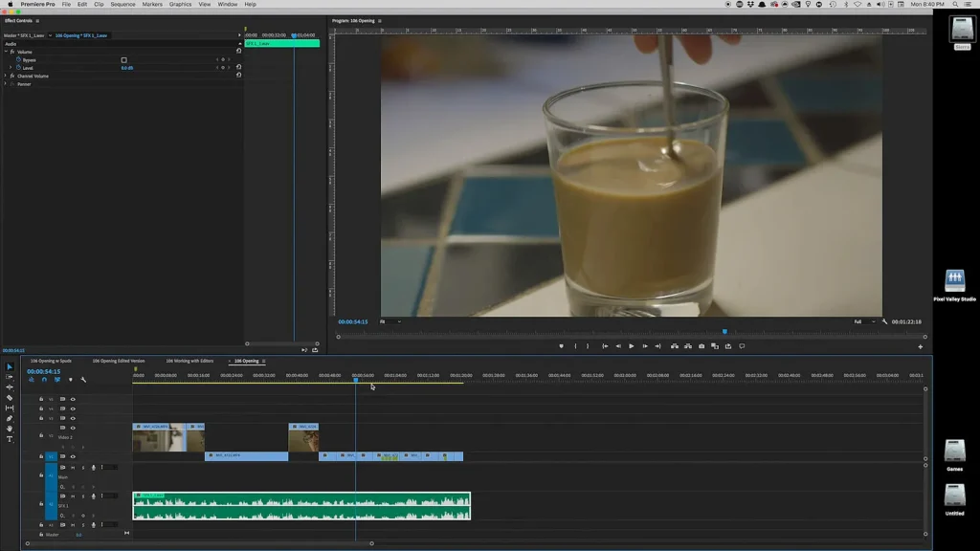Click the Level value showing 0.0 dB
The height and width of the screenshot is (551, 980).
(125, 68)
